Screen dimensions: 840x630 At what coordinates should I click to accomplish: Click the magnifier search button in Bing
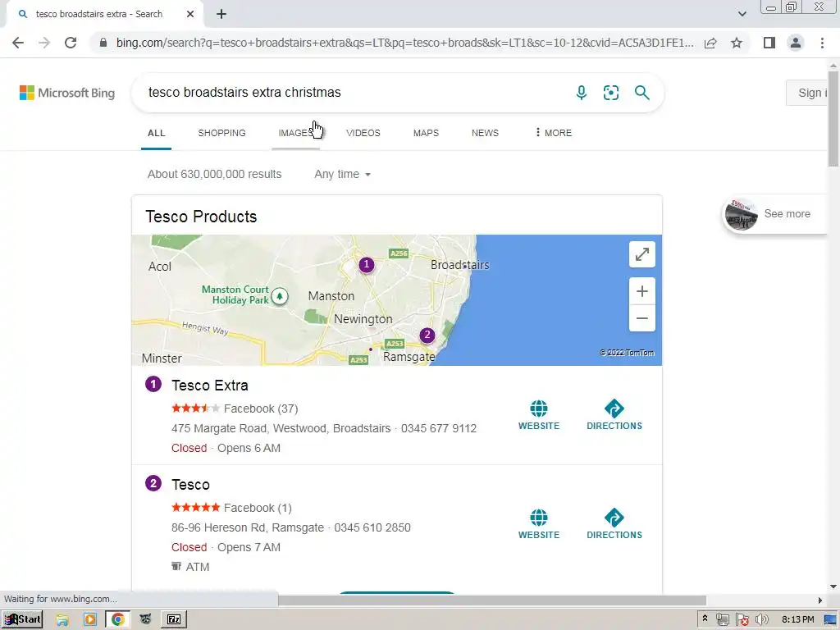click(x=641, y=93)
